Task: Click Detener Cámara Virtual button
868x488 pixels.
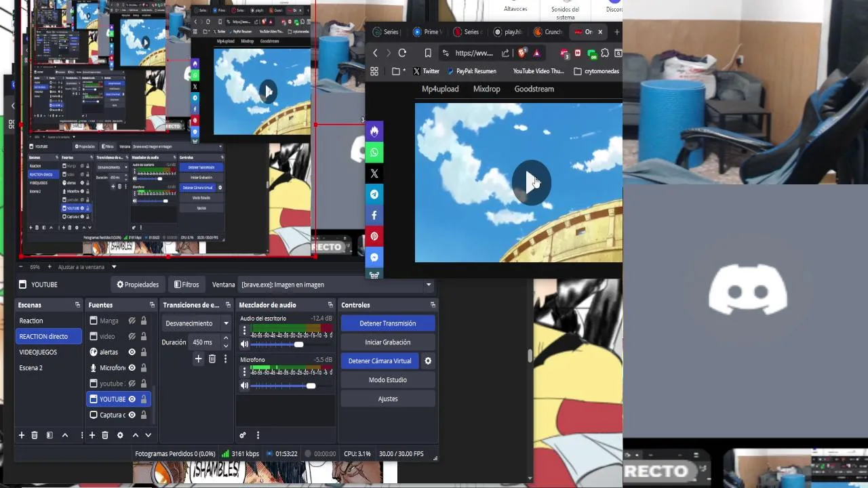Action: pos(380,361)
